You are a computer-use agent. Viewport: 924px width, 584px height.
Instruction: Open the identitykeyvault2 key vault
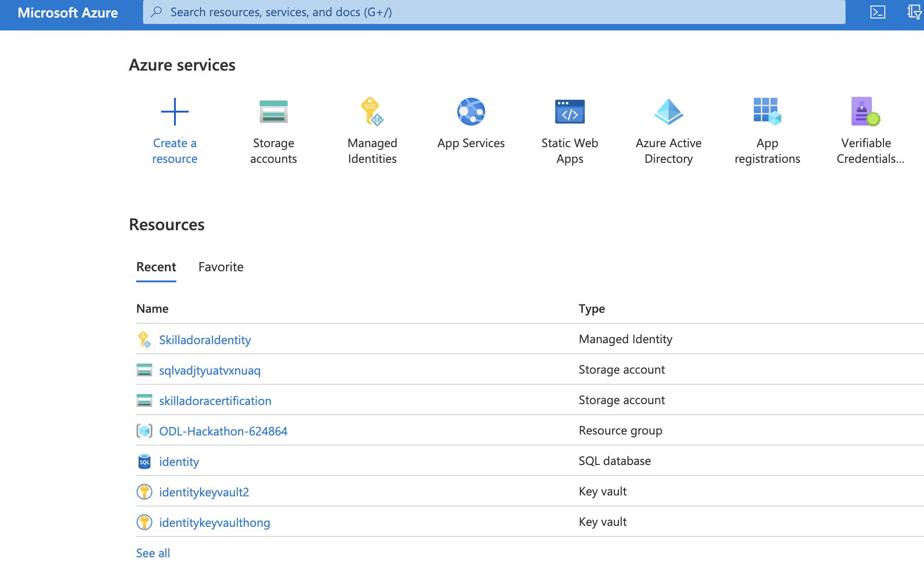[204, 492]
